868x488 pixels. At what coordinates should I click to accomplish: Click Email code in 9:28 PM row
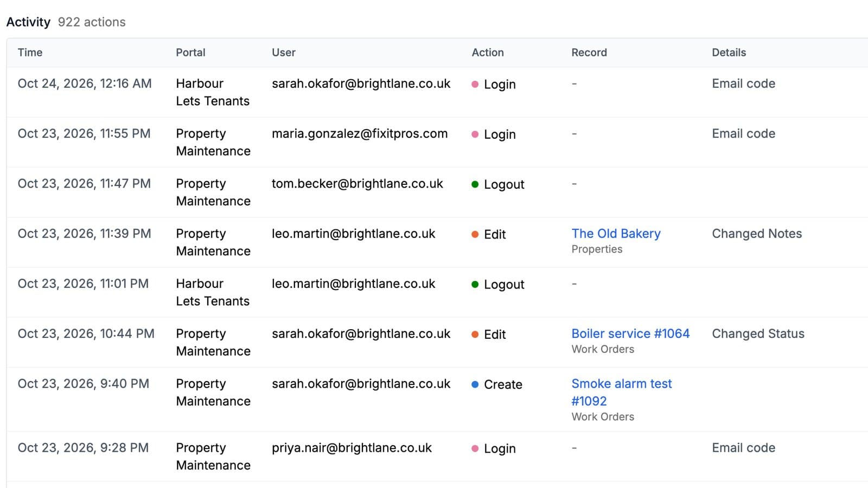(743, 448)
